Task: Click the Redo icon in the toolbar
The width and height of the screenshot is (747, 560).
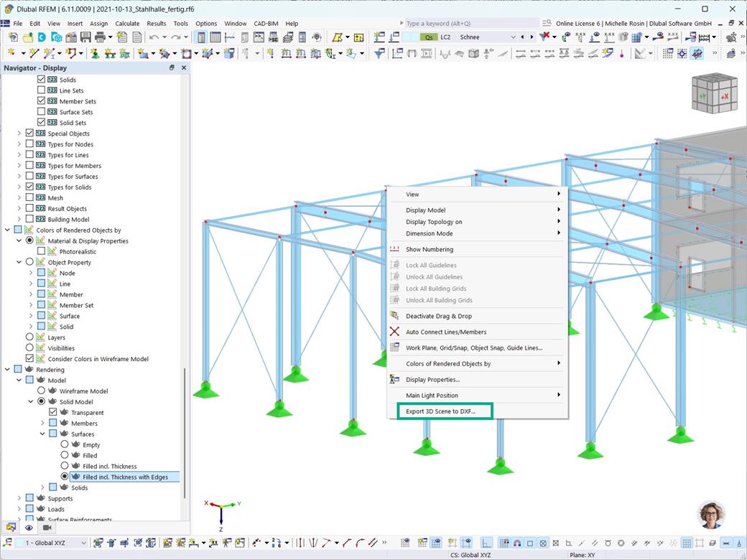Action: point(175,37)
